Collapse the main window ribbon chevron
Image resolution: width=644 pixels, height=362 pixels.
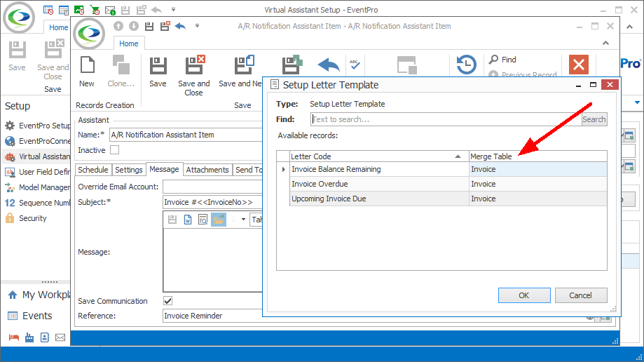tap(629, 27)
